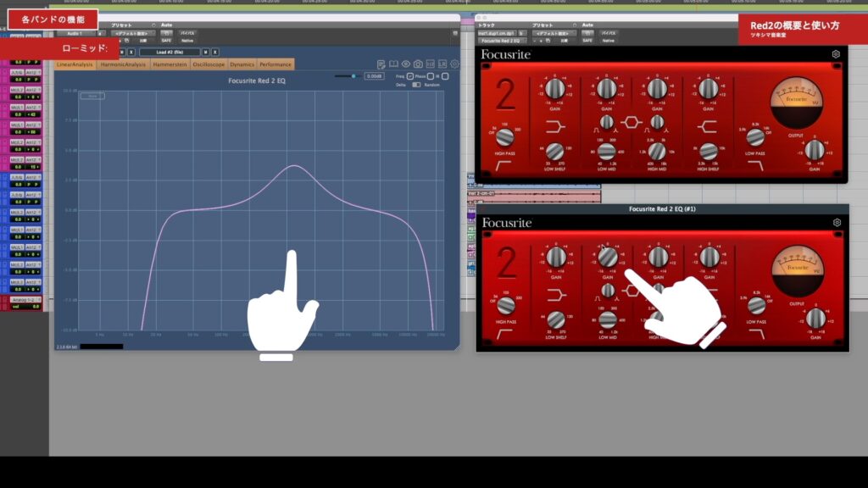Screen dimensions: 868x488
Task: Open settings gear on Focusrite Red 2 EQ (#1)
Action: (x=837, y=223)
